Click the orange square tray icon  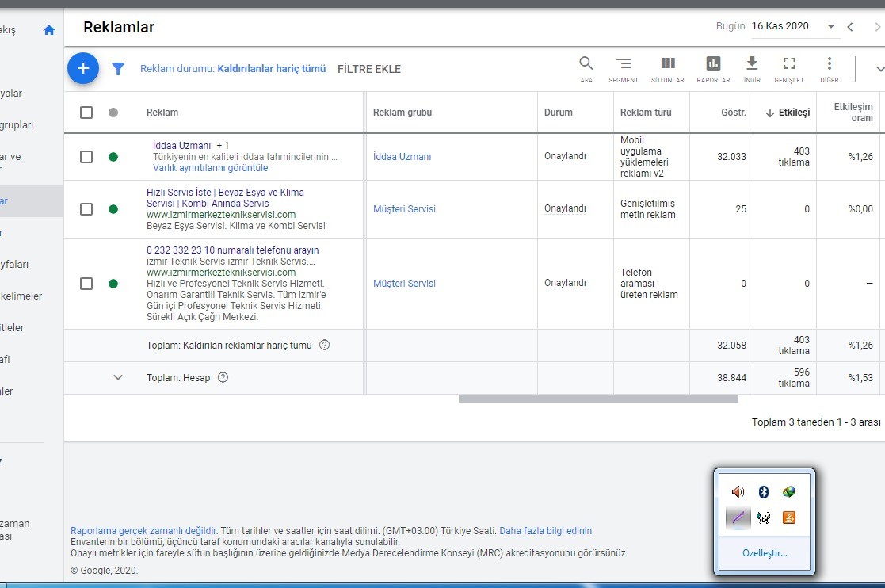789,517
